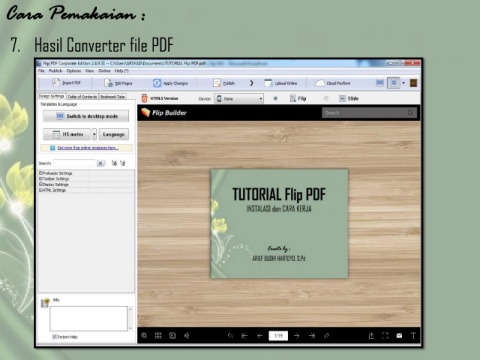Open the view mode dropdown arrow

[x=403, y=83]
